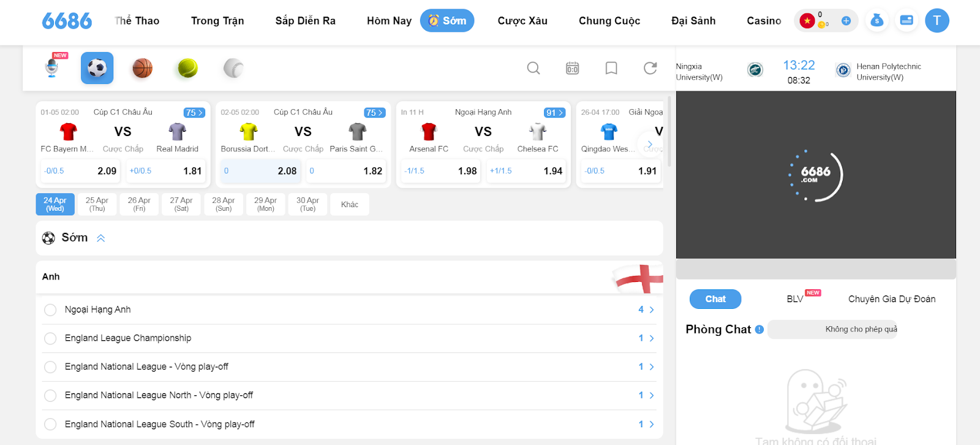980x445 pixels.
Task: Click the Henan Polytechnic team logo
Action: [843, 70]
